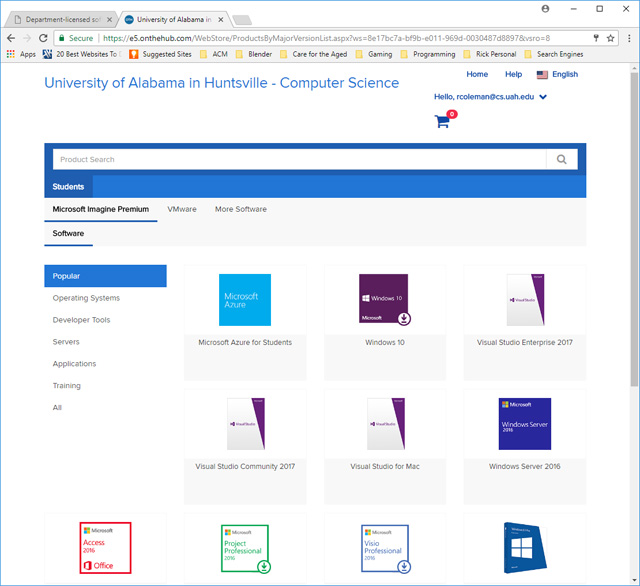Open the More Software tab

pos(240,209)
